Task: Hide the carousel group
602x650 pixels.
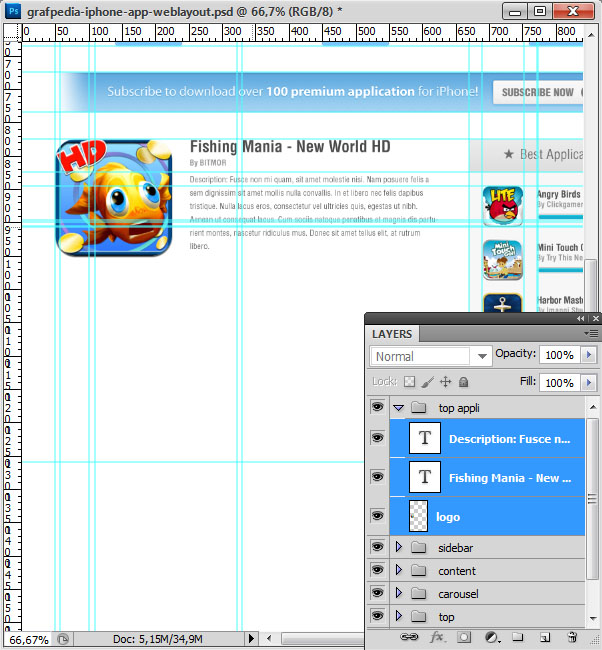Action: point(377,593)
